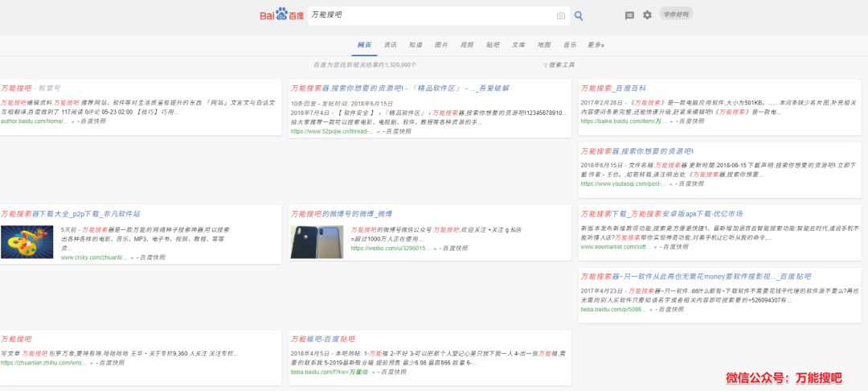Open the 万能搜吧 - 熊掌号 result title
The height and width of the screenshot is (391, 868).
(31, 88)
